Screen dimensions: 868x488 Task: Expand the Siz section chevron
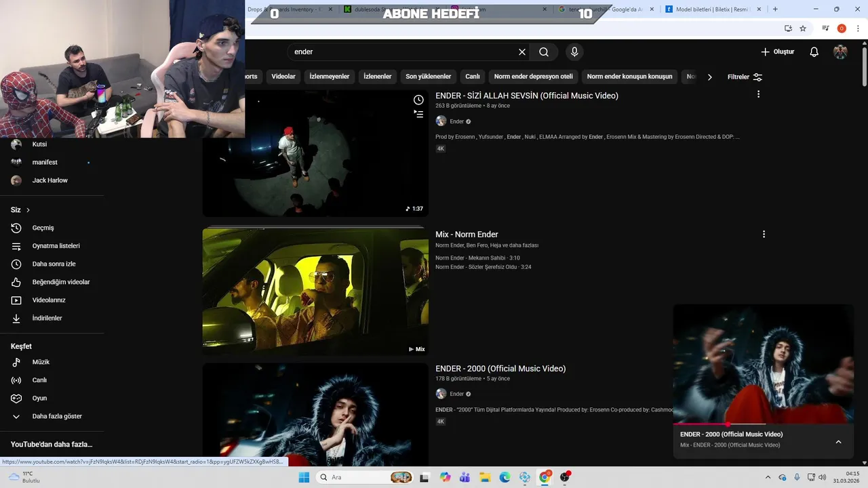tap(28, 210)
